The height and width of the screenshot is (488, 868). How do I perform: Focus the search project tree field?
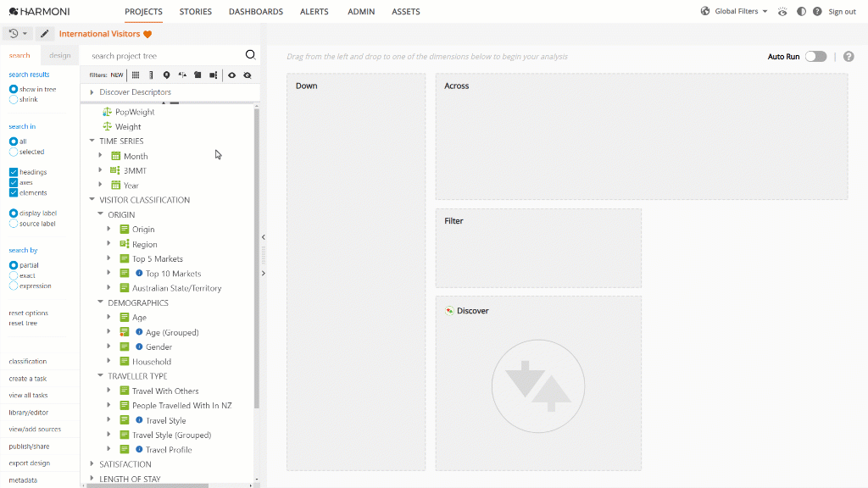pos(164,55)
